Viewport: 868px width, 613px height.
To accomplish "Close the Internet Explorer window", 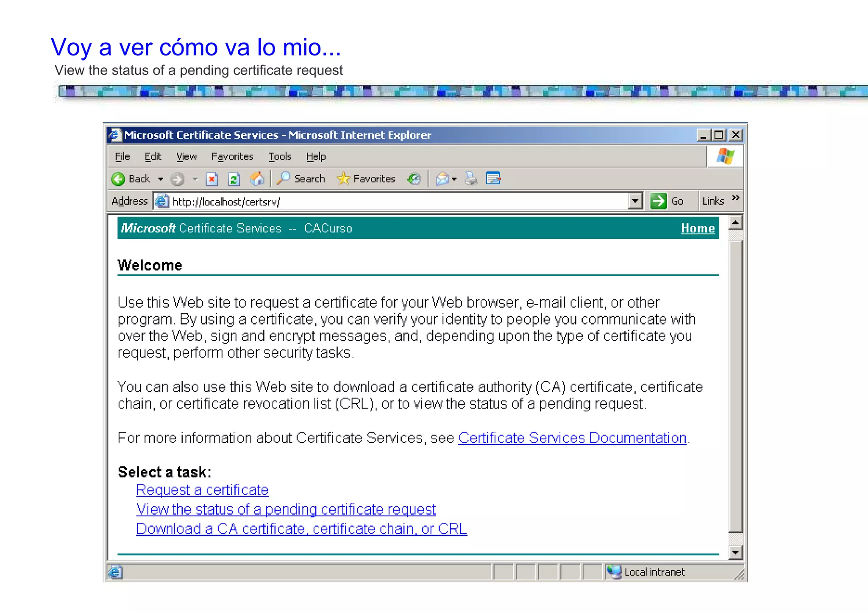I will click(736, 135).
